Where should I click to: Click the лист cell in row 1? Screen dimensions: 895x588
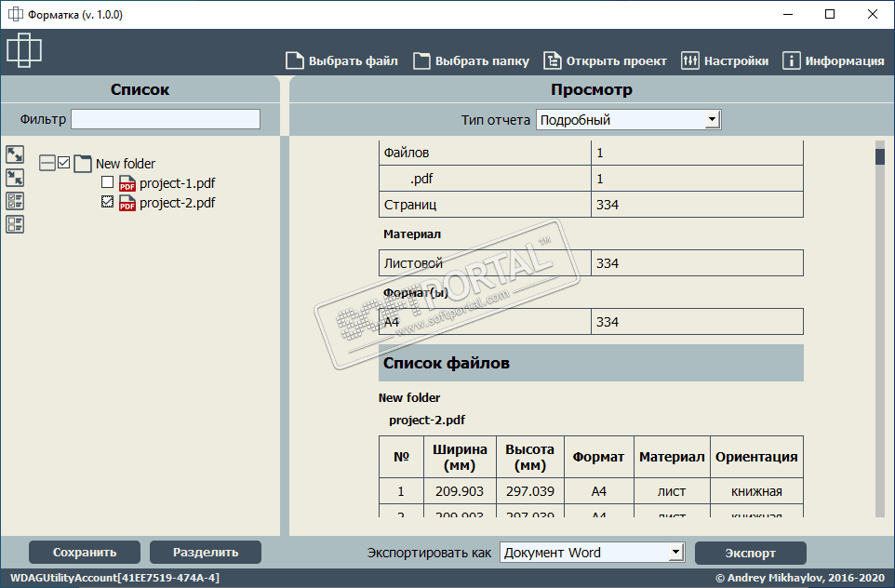click(672, 491)
